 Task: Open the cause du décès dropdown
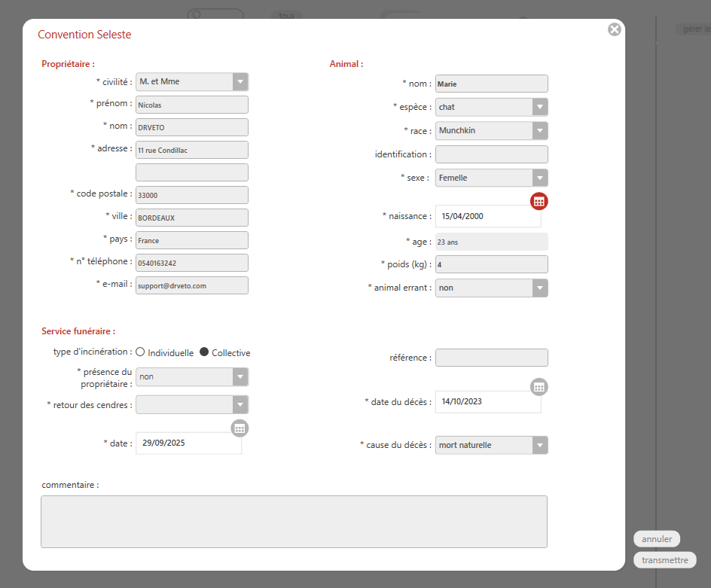[x=539, y=445]
